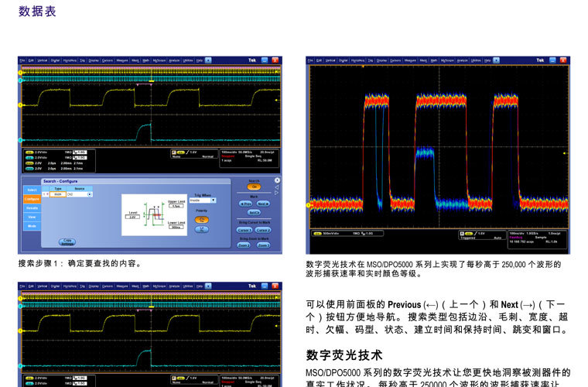
Task: Click the down triangle beside Search panel
Action: coord(277,193)
